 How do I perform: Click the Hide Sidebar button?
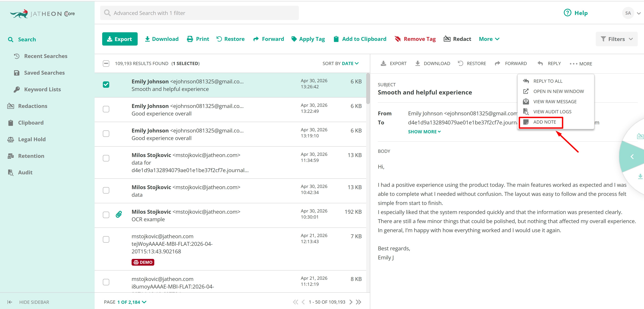28,302
